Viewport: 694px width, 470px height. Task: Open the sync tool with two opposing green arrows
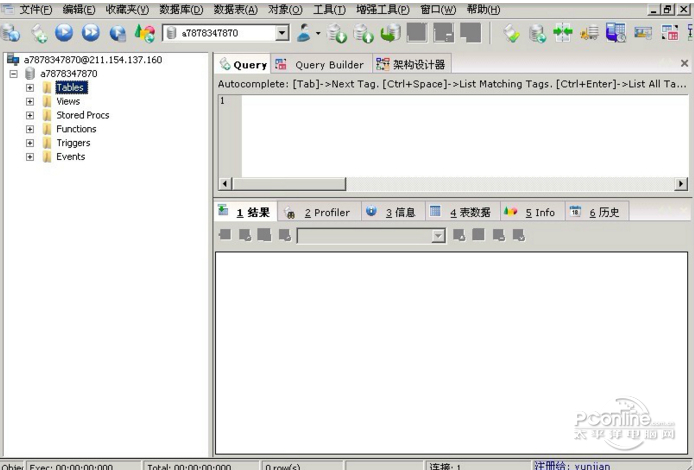pos(563,33)
